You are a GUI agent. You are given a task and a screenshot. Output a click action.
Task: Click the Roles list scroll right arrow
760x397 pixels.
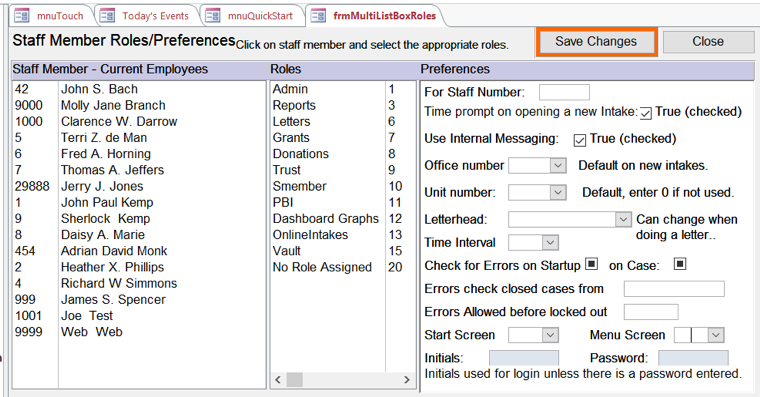click(x=407, y=380)
